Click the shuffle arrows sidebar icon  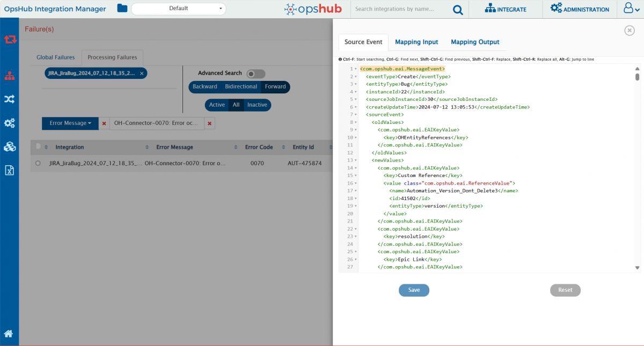[9, 99]
